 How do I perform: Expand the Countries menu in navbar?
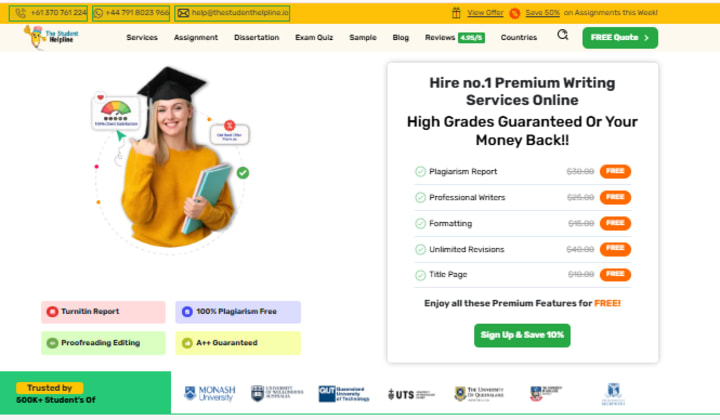tap(518, 38)
